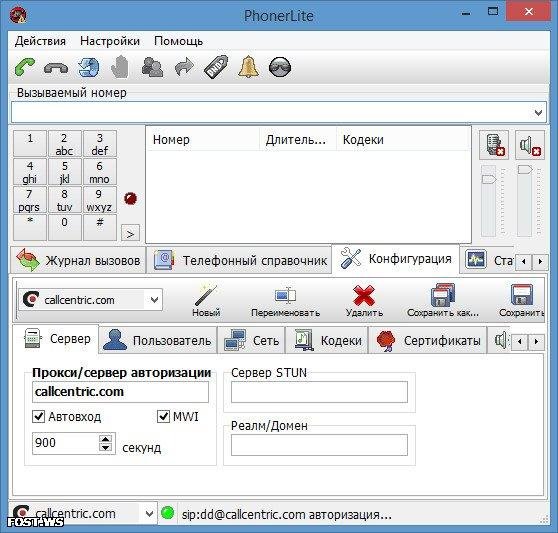Click the red record indicator button
558x533 pixels.
pyautogui.click(x=131, y=199)
